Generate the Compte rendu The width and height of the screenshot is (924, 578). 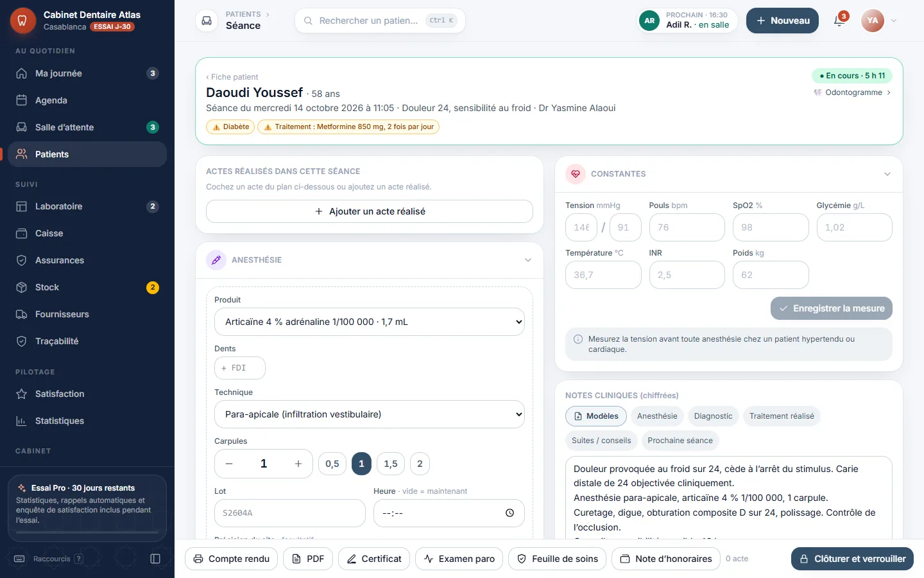pos(232,559)
